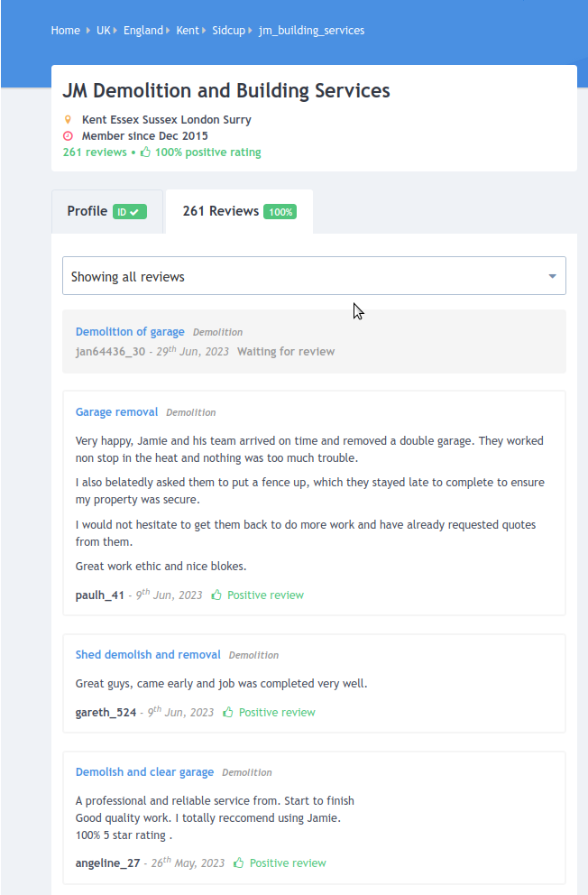588x895 pixels.
Task: Open the Showing all reviews dropdown
Action: [314, 276]
